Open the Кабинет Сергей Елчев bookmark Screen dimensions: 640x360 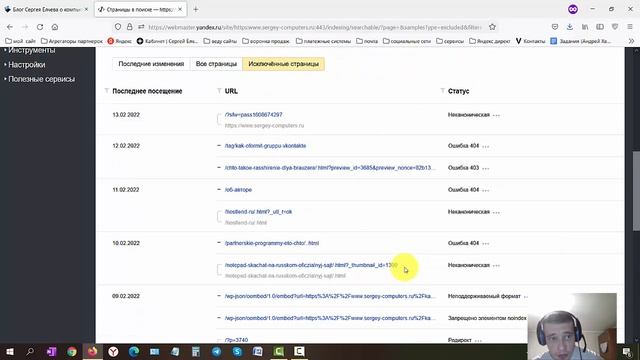click(x=167, y=41)
